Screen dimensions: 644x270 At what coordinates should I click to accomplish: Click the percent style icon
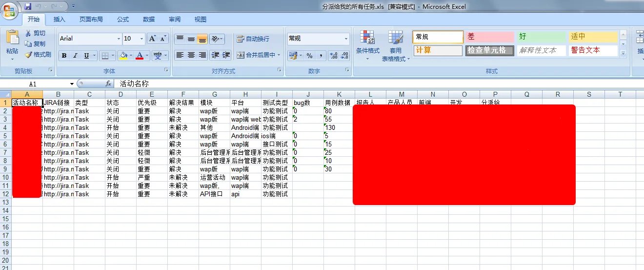pyautogui.click(x=309, y=56)
